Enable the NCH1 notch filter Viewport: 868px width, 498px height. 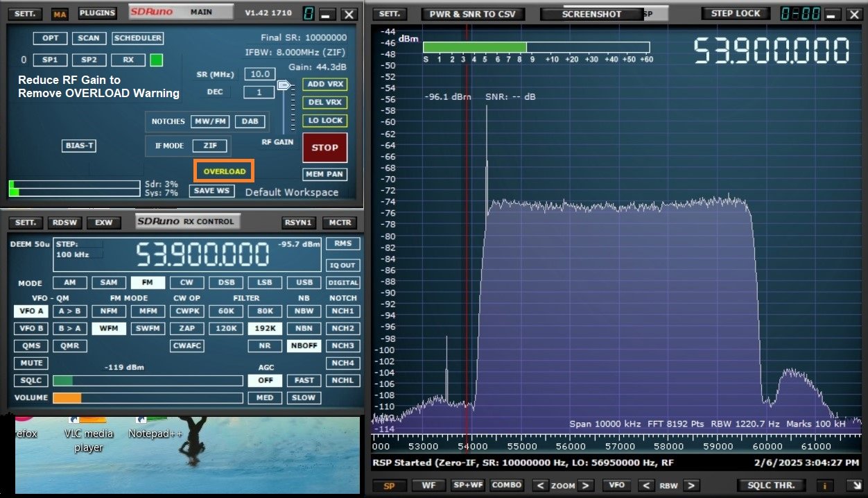342,311
